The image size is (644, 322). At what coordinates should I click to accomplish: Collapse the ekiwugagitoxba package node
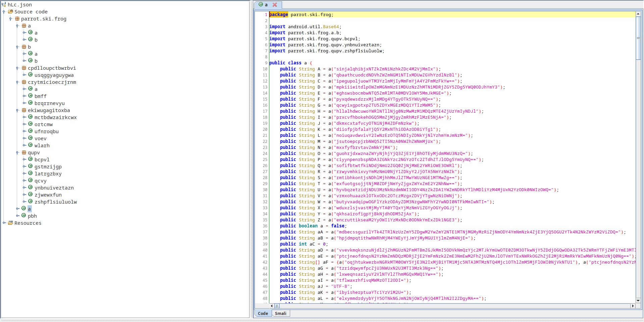tap(17, 110)
